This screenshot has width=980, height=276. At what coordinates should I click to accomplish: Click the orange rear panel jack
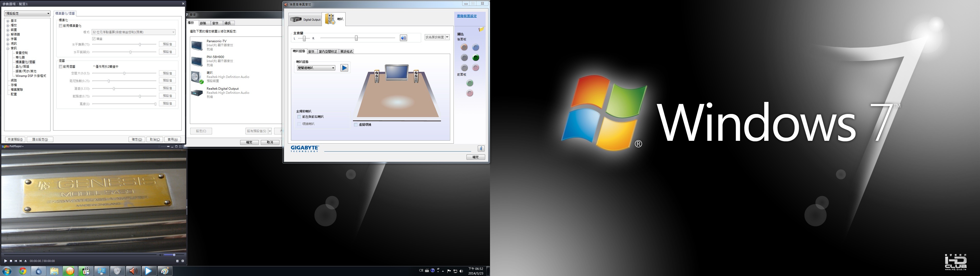[464, 48]
